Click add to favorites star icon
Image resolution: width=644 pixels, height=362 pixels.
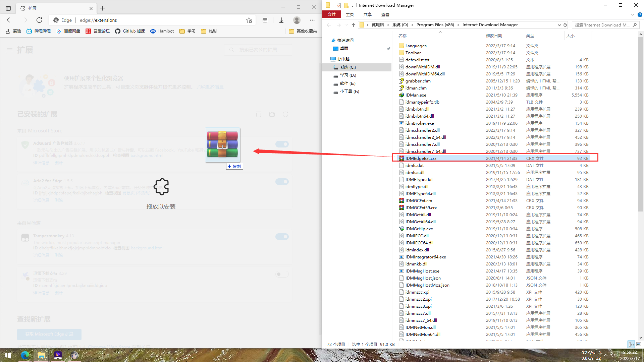(249, 20)
